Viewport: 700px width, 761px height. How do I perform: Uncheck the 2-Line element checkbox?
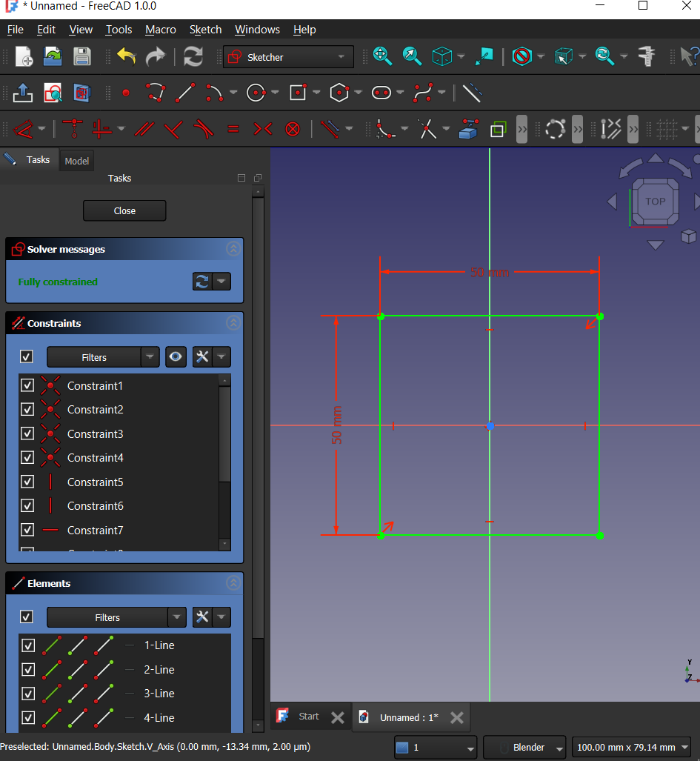27,669
